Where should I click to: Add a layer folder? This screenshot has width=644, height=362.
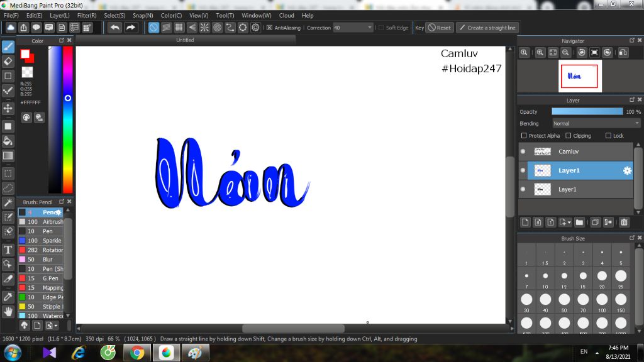pyautogui.click(x=579, y=222)
